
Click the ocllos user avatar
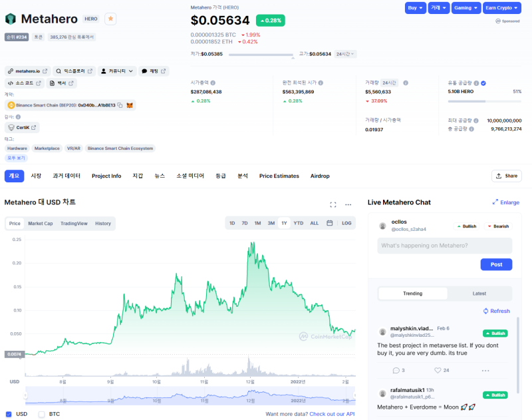[x=383, y=226]
